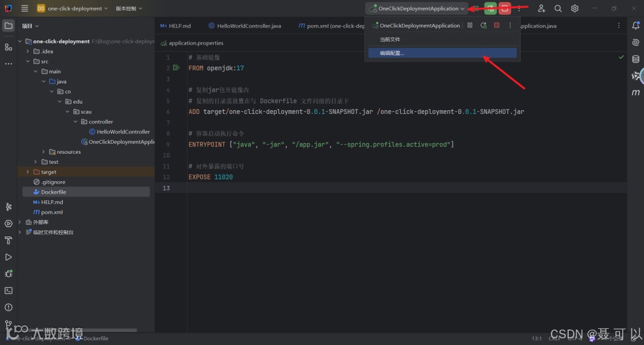Screen dimensions: 644x345
Task: Open Search Everywhere magnifier
Action: tap(558, 8)
